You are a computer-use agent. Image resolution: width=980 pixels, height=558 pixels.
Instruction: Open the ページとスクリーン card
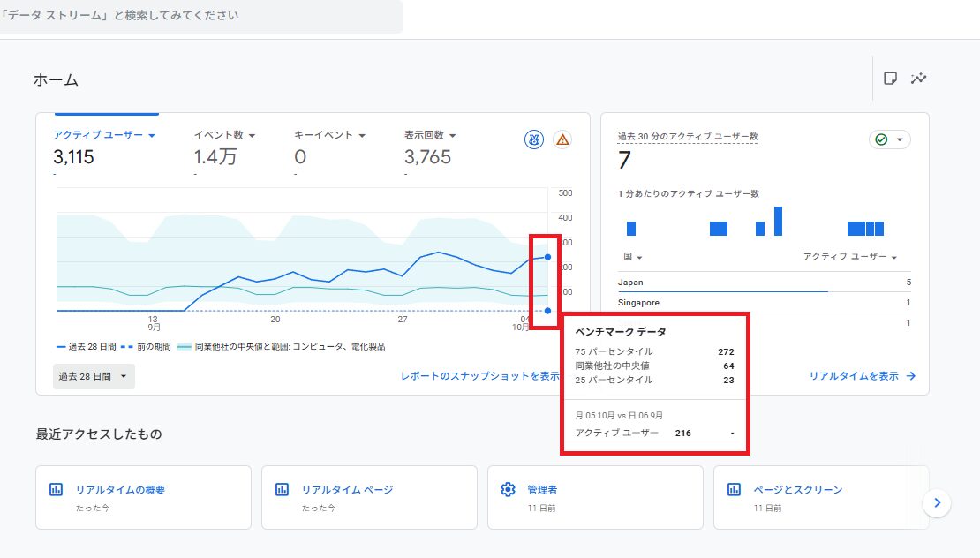pos(821,497)
